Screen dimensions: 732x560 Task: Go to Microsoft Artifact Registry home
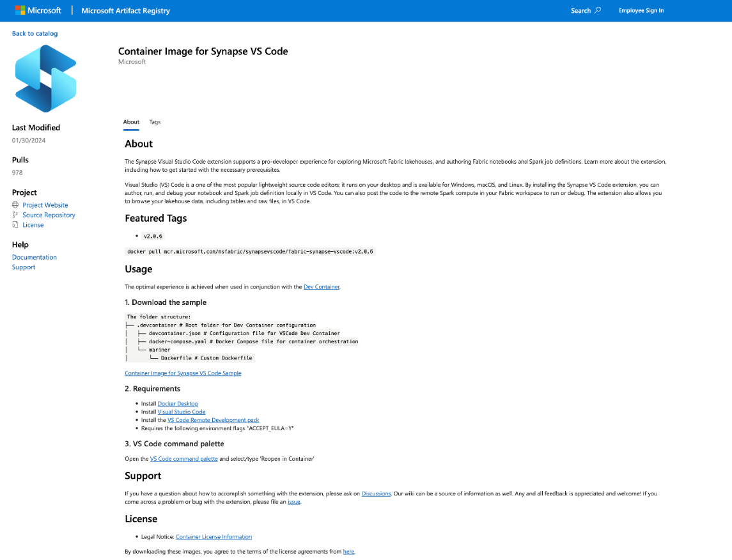tap(125, 10)
